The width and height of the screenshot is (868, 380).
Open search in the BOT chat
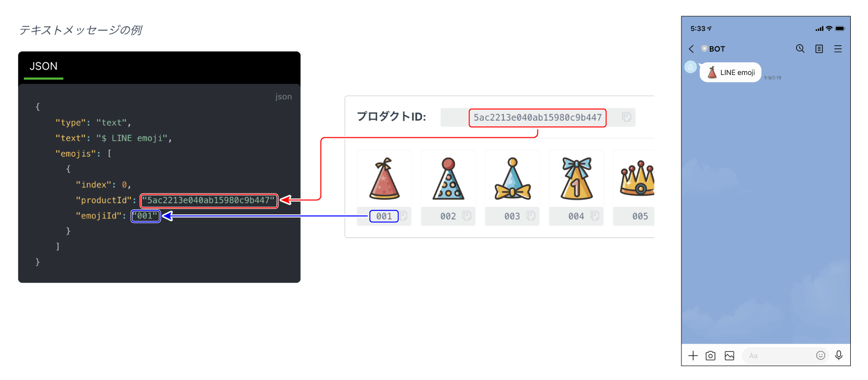800,49
